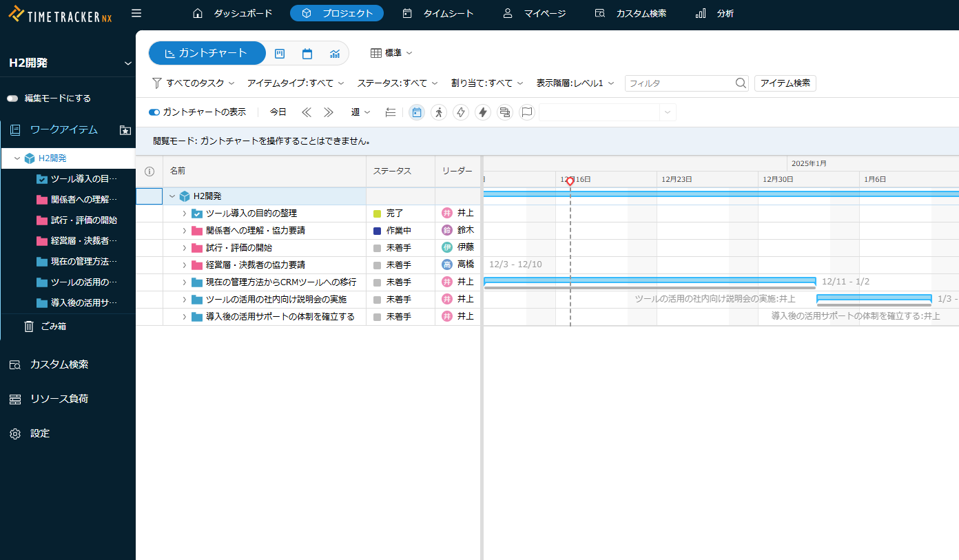The height and width of the screenshot is (560, 959).
Task: Open リソース負荷 in sidebar
Action: coord(49,399)
